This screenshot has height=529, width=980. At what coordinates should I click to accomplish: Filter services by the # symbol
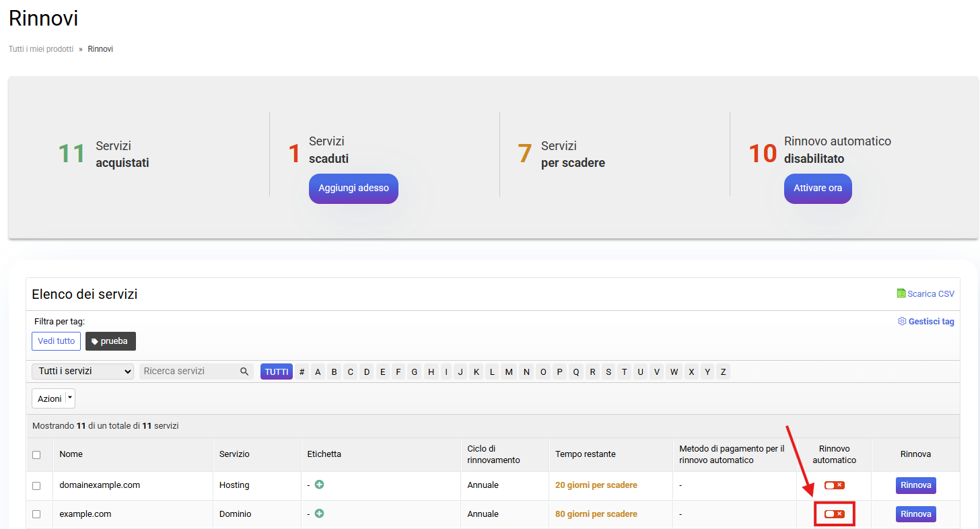pyautogui.click(x=302, y=372)
